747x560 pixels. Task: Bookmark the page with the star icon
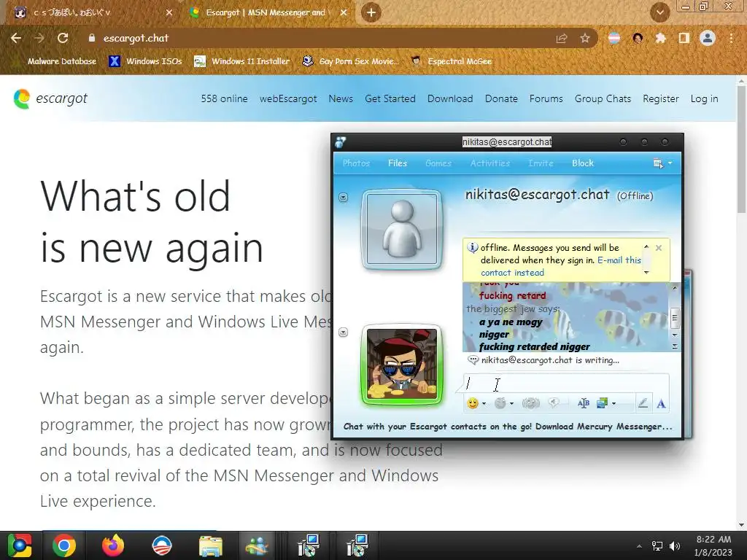[x=585, y=38]
